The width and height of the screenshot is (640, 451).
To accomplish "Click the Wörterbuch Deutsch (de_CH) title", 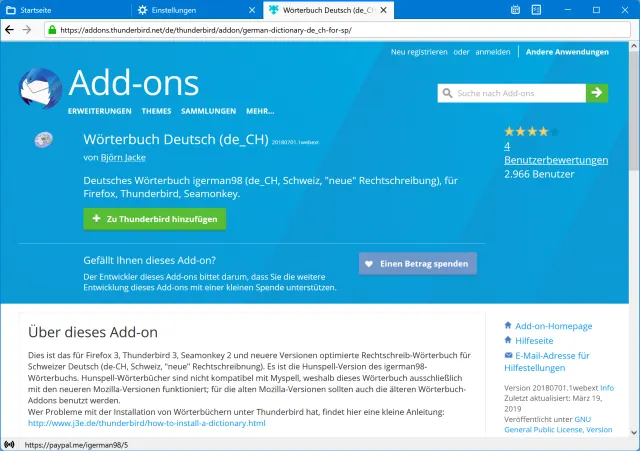I will coord(176,140).
